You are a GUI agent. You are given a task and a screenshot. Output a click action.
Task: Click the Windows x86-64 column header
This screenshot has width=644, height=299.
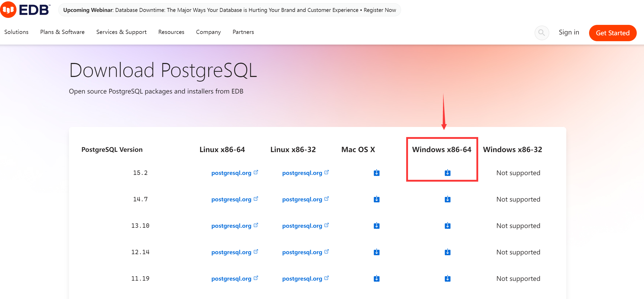point(442,149)
